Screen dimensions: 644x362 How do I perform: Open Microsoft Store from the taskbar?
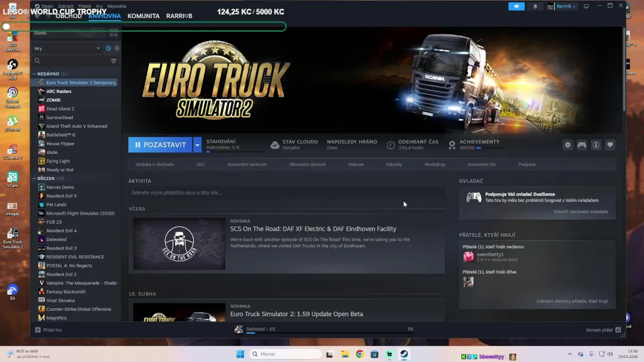[x=375, y=354]
